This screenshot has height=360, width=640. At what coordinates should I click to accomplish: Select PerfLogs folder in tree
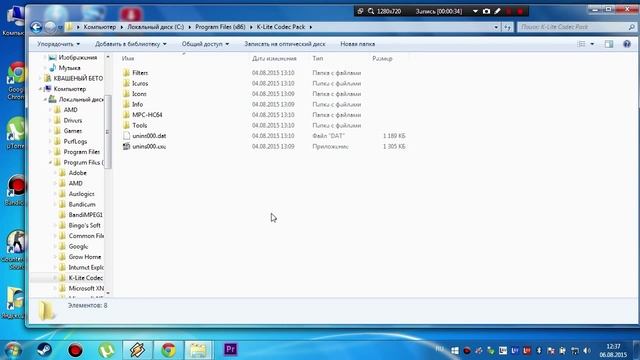[x=75, y=142]
